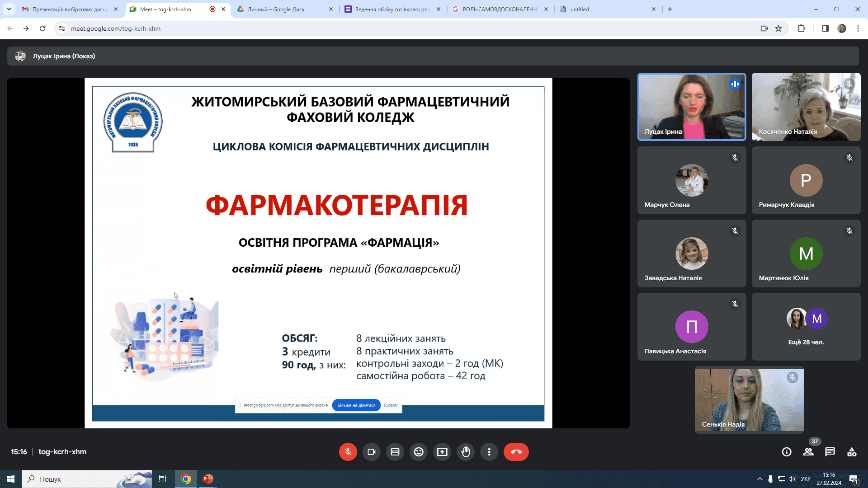Image resolution: width=868 pixels, height=488 pixels.
Task: Open chat with everyone
Action: tap(830, 452)
